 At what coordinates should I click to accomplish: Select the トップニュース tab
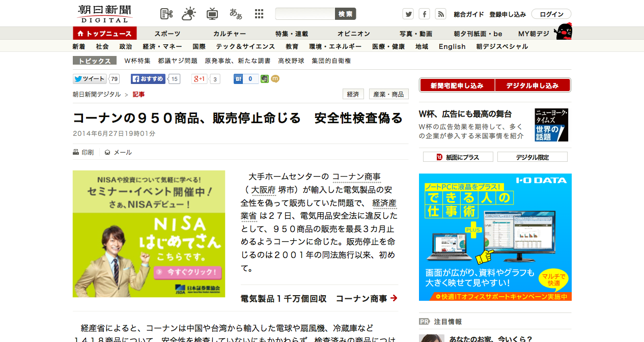pos(105,34)
